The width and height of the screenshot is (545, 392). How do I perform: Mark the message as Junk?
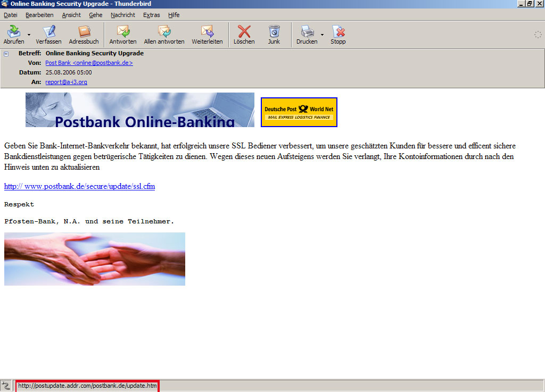pos(274,35)
